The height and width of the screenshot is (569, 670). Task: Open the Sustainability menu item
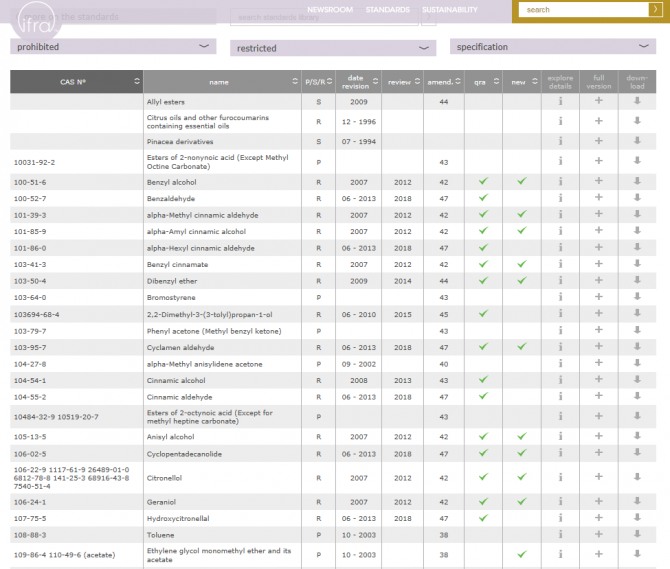[449, 10]
